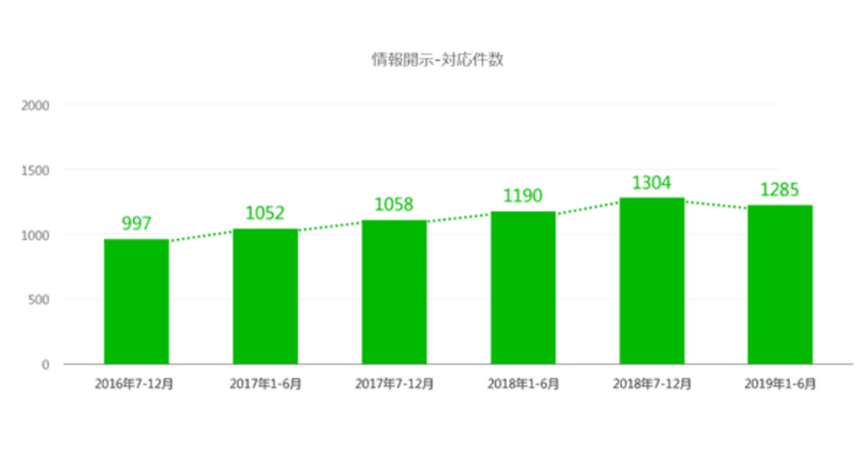868x456 pixels.
Task: Select the 2019年1-6月 bar
Action: (780, 284)
